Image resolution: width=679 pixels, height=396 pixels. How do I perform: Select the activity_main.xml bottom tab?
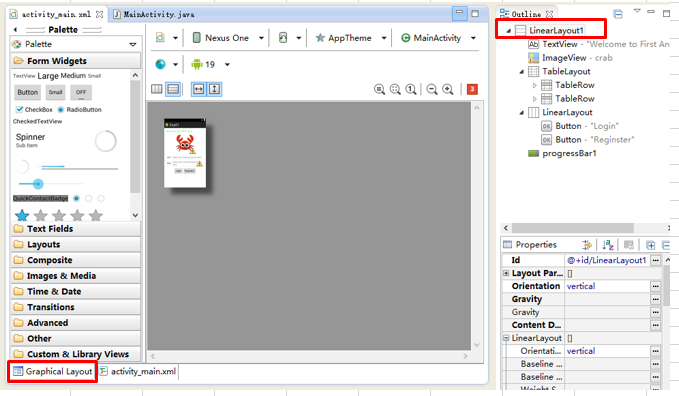[x=138, y=371]
